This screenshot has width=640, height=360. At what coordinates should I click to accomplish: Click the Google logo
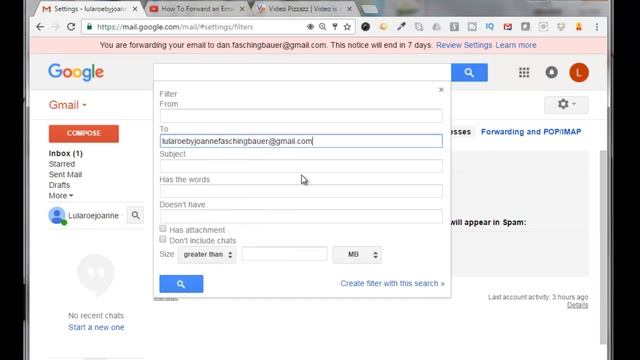pos(76,72)
